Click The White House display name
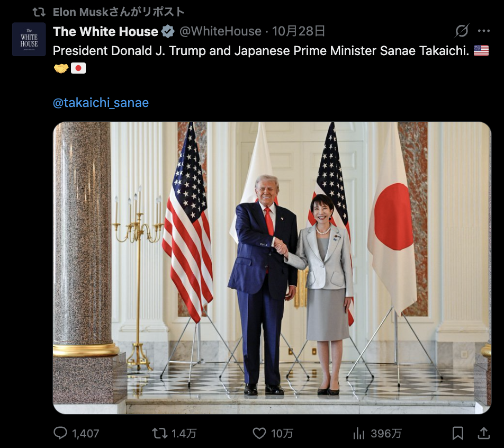The width and height of the screenshot is (504, 448). [105, 32]
